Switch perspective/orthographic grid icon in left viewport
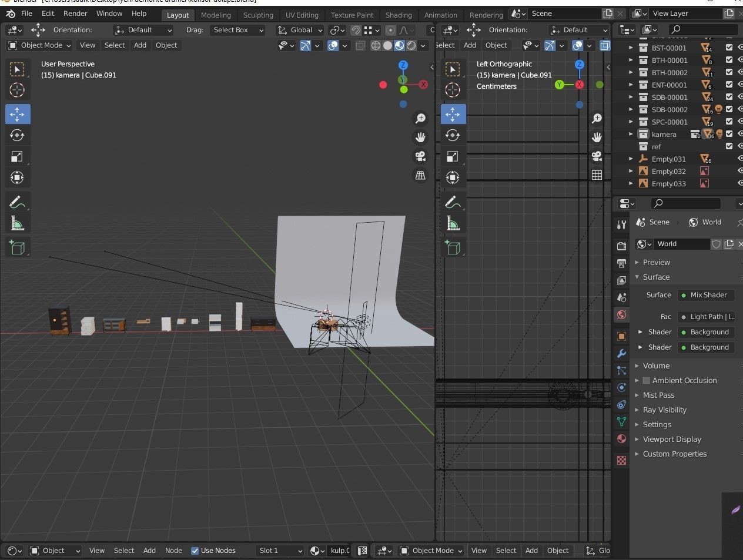Screen dimensions: 743x560 [x=420, y=175]
